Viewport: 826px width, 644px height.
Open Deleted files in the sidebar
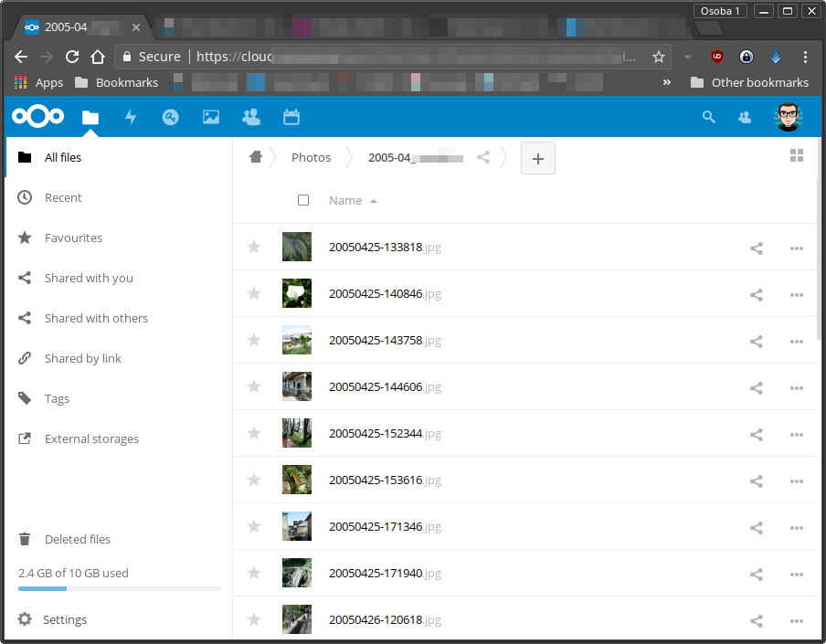76,539
